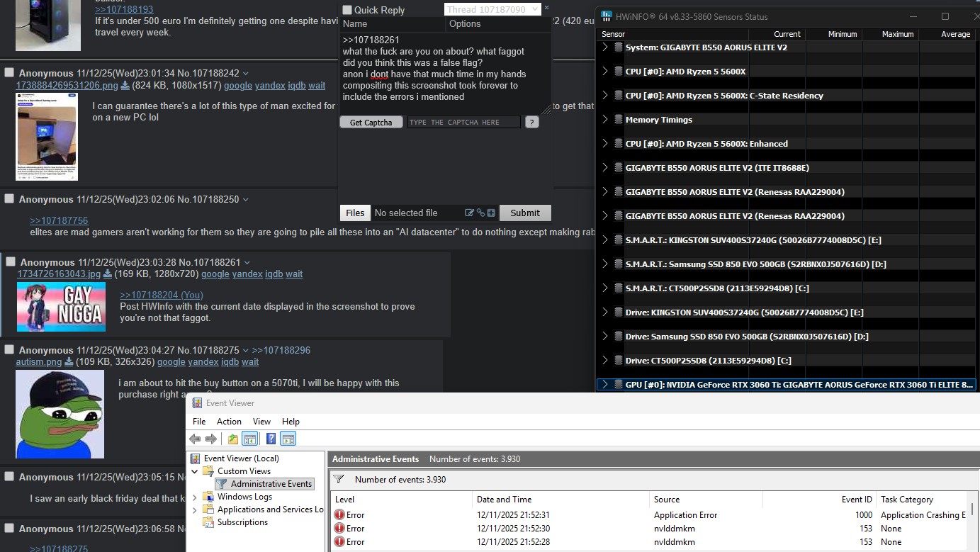Open the post menu arrow after No.107188250

point(246,200)
